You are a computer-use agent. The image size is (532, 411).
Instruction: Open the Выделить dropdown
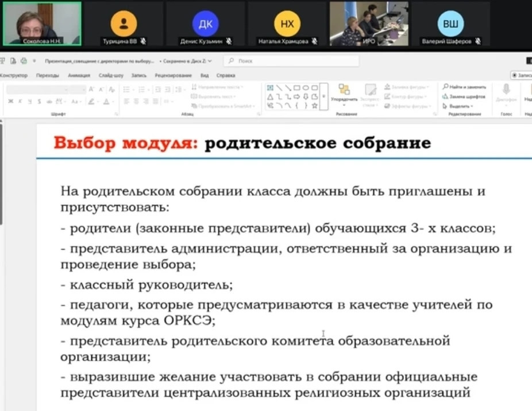point(460,106)
